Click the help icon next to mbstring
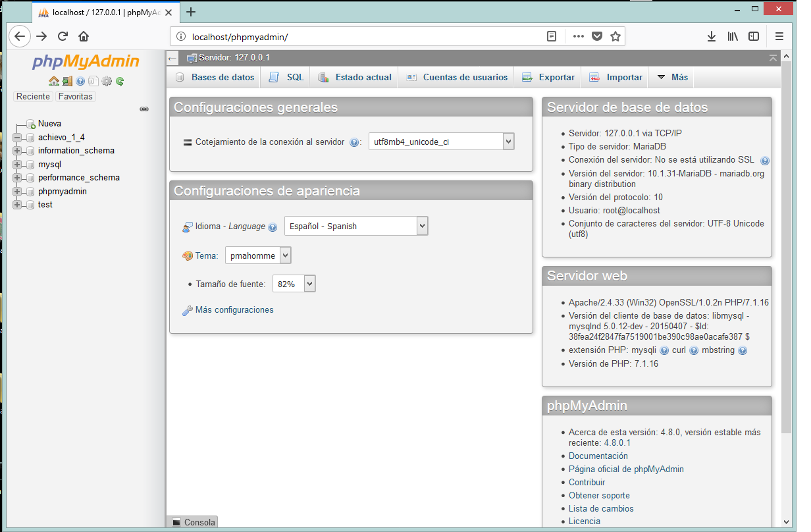811x532 pixels. click(x=743, y=351)
